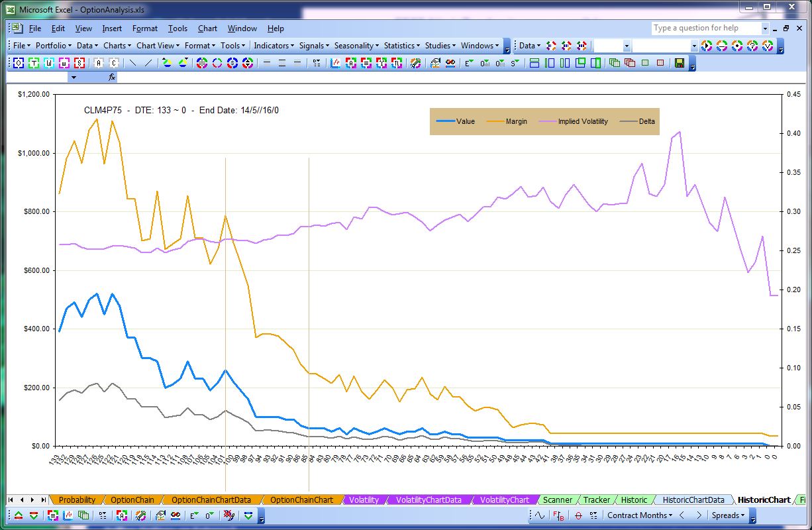This screenshot has height=530, width=812.
Task: Click the green overlapping windows cascade icon
Action: [x=614, y=63]
